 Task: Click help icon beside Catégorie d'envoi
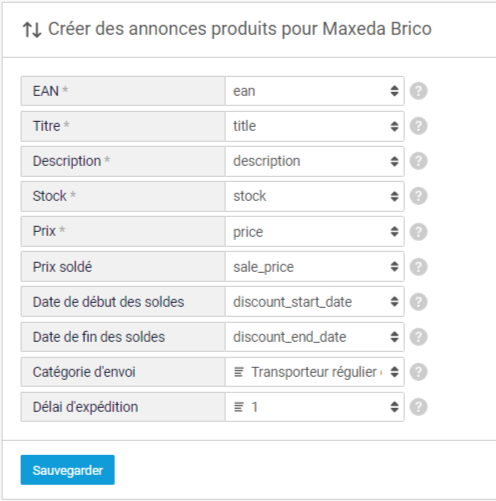pyautogui.click(x=418, y=372)
